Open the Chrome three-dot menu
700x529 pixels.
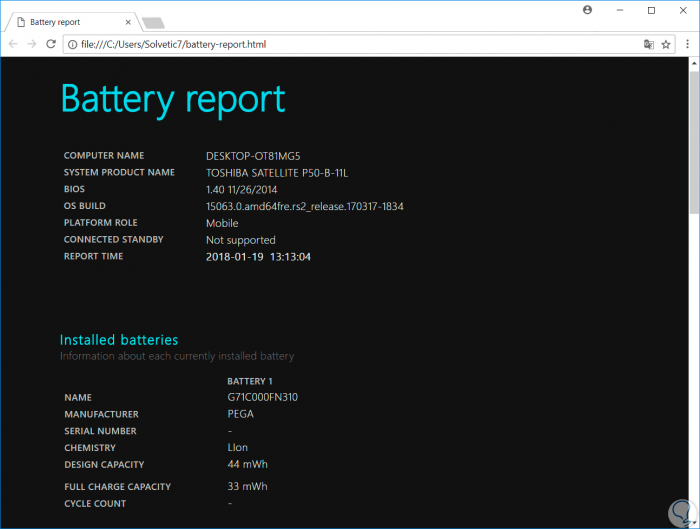[x=688, y=44]
